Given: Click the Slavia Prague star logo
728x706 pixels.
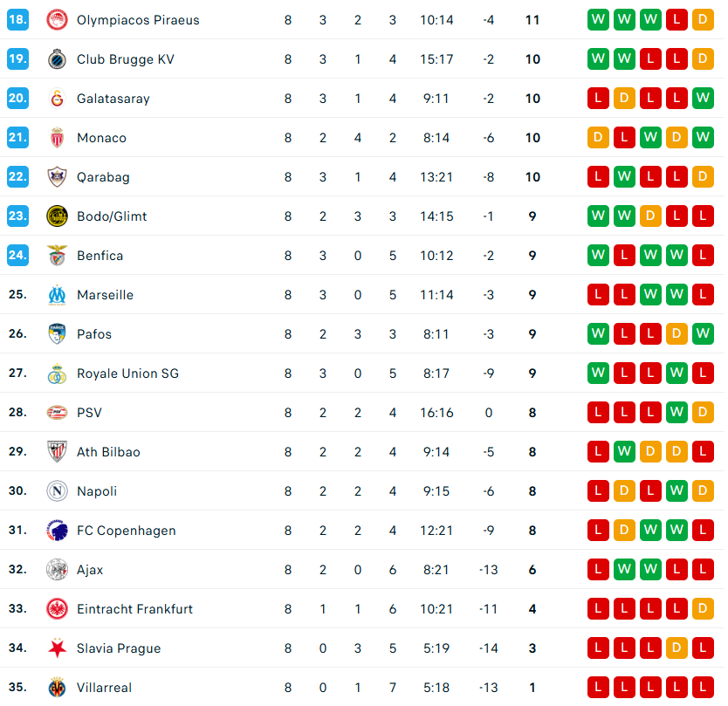Looking at the screenshot, I should pyautogui.click(x=57, y=648).
